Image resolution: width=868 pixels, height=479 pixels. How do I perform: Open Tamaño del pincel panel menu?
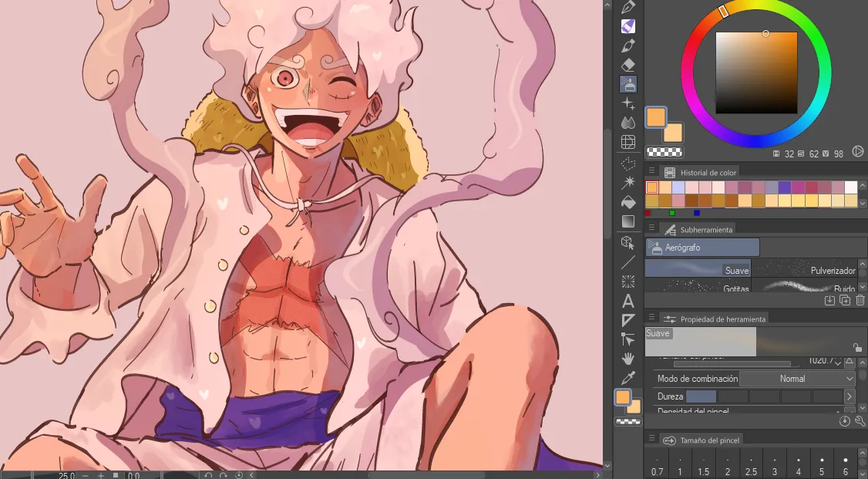pyautogui.click(x=651, y=440)
